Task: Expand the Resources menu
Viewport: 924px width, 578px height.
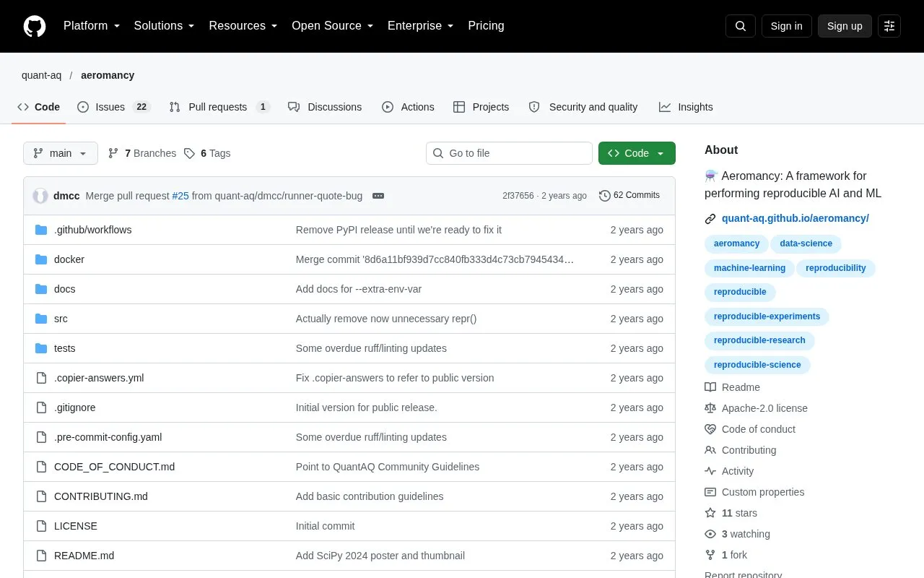Action: coord(243,26)
